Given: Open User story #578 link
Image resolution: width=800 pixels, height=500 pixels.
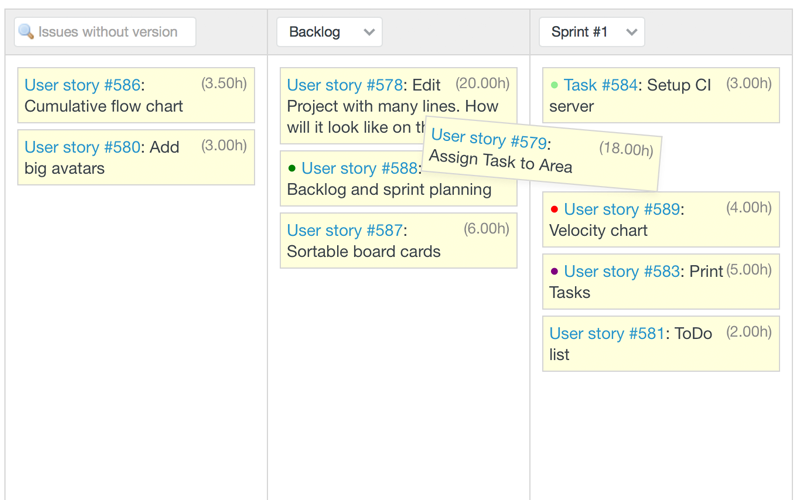Looking at the screenshot, I should [346, 85].
